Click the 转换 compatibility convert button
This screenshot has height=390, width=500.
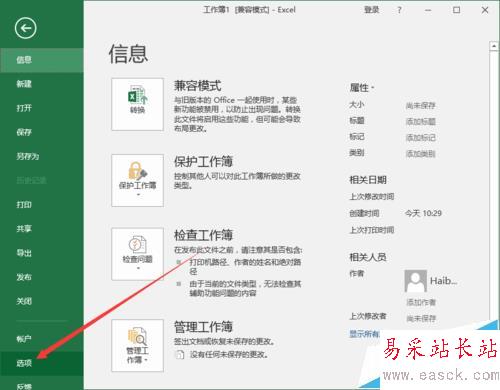click(x=137, y=104)
